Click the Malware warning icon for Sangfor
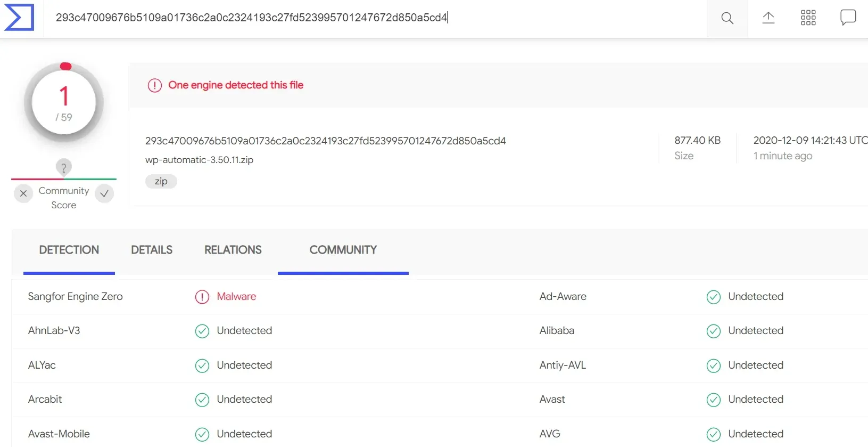This screenshot has width=868, height=447. [202, 297]
